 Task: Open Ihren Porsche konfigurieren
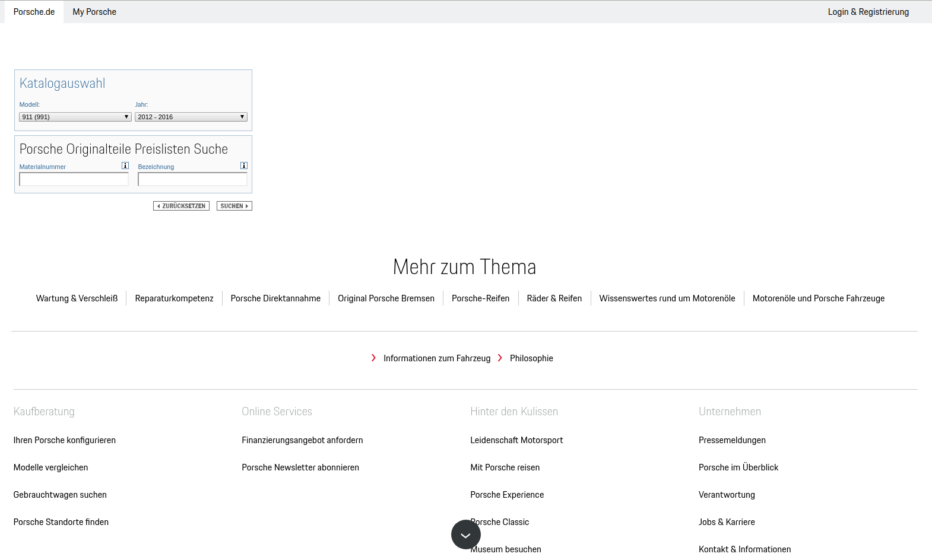coord(65,440)
